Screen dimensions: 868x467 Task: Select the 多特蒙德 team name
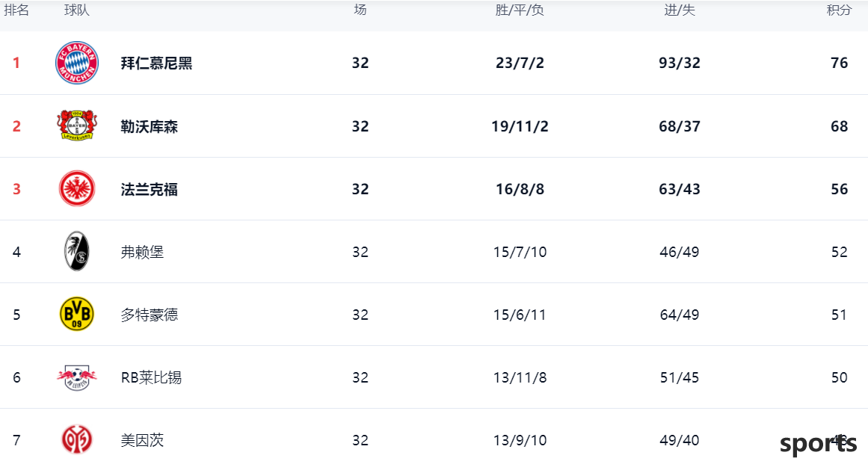150,315
